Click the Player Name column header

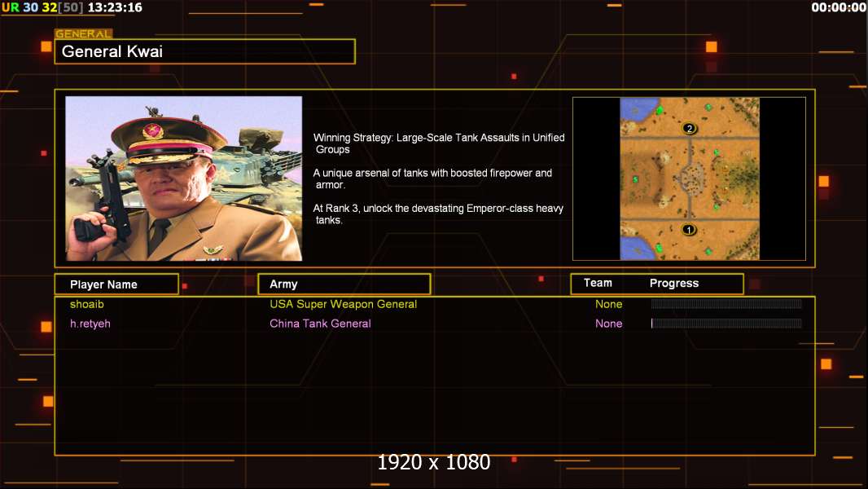click(116, 284)
